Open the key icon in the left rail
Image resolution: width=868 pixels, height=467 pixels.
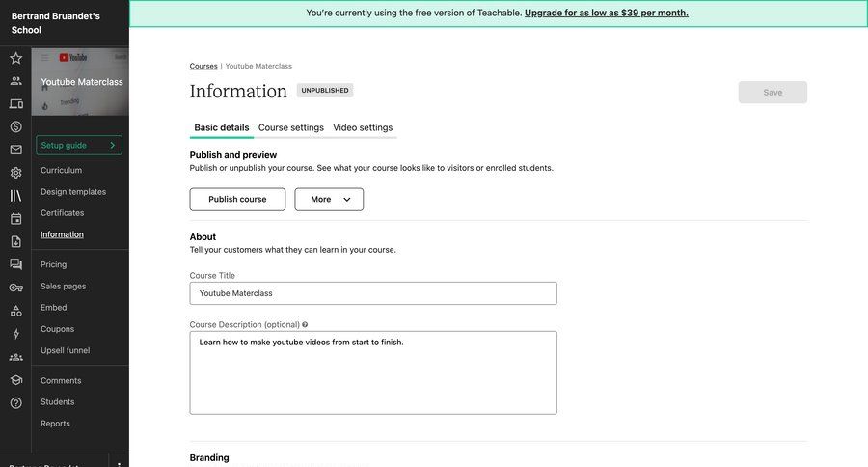[16, 288]
